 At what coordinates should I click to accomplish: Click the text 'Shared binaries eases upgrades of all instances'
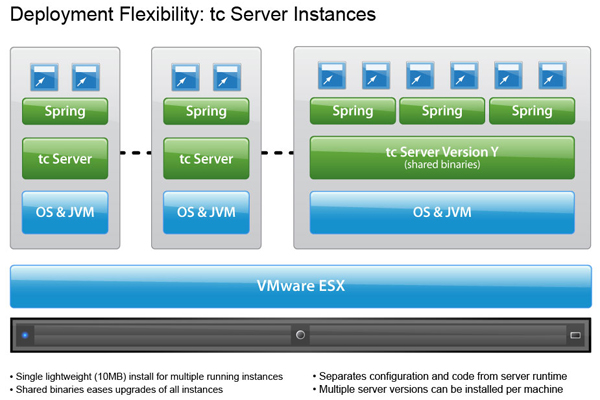(119, 390)
